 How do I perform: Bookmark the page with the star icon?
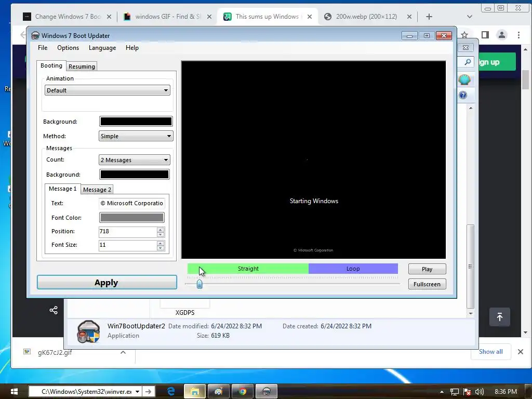click(464, 35)
